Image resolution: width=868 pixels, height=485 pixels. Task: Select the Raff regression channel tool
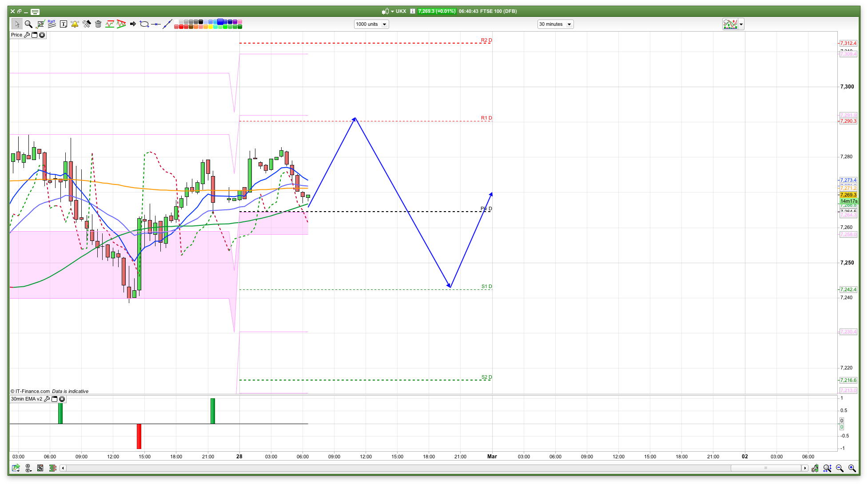click(52, 24)
